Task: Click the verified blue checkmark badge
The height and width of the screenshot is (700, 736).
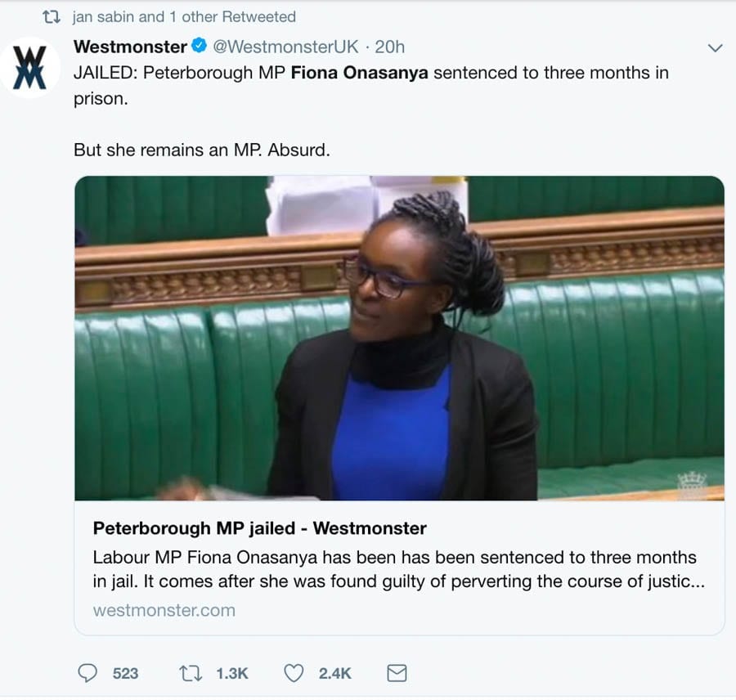Action: [200, 46]
